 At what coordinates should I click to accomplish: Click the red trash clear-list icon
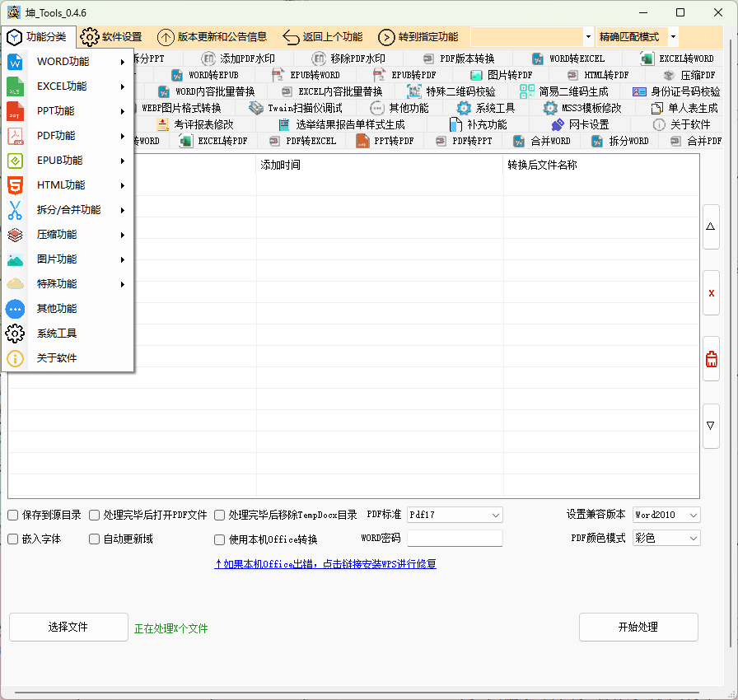(x=711, y=359)
